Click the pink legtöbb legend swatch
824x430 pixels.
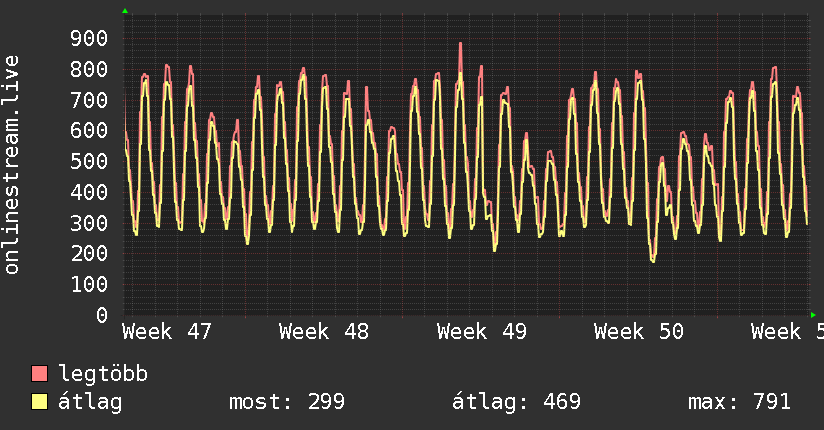(x=39, y=373)
